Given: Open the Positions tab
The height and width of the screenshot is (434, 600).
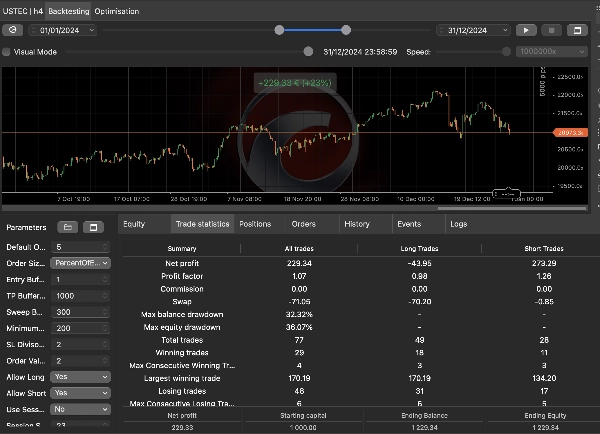Looking at the screenshot, I should [x=255, y=224].
